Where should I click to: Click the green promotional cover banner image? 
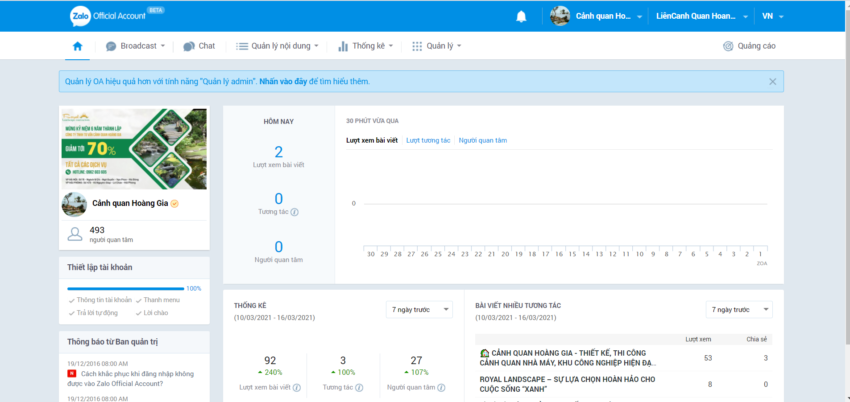click(134, 148)
